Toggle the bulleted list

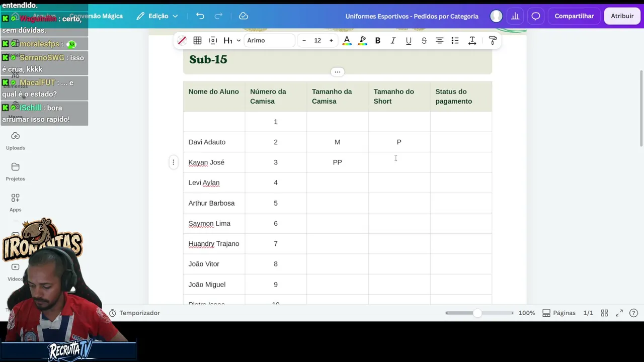click(455, 40)
